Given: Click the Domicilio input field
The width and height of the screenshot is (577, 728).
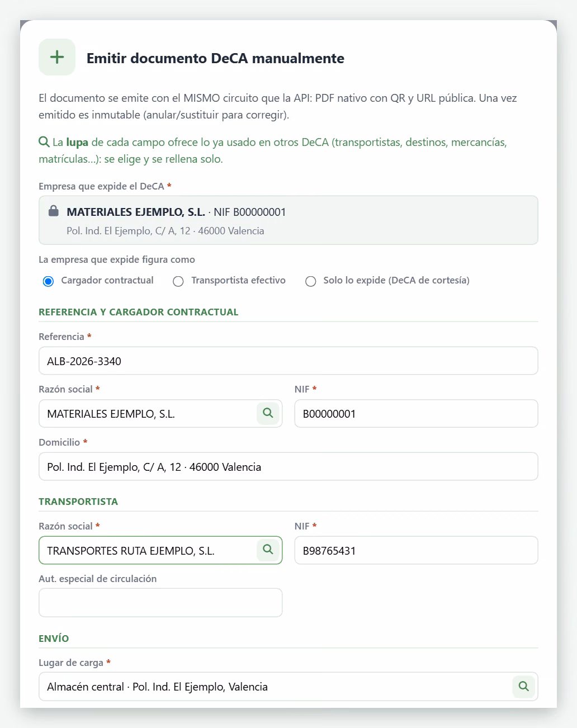Looking at the screenshot, I should point(288,466).
